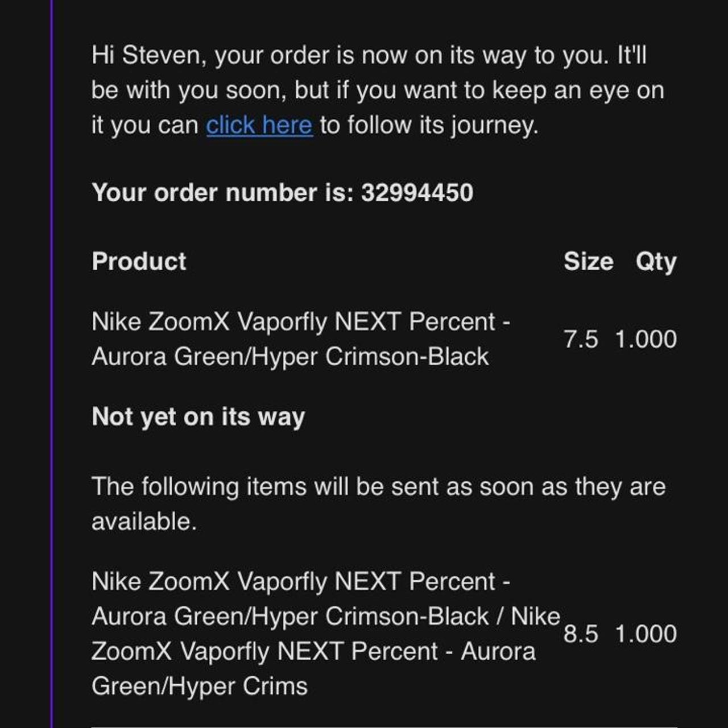This screenshot has width=728, height=728.
Task: Click the size 8.5 value
Action: pos(581,634)
